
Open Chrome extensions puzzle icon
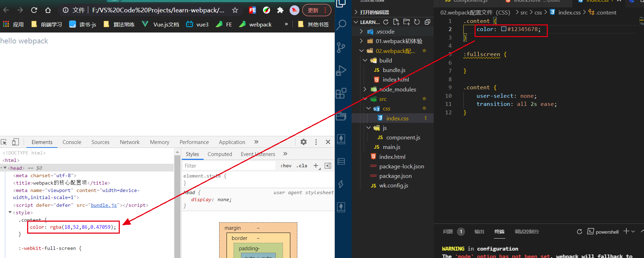tap(280, 10)
